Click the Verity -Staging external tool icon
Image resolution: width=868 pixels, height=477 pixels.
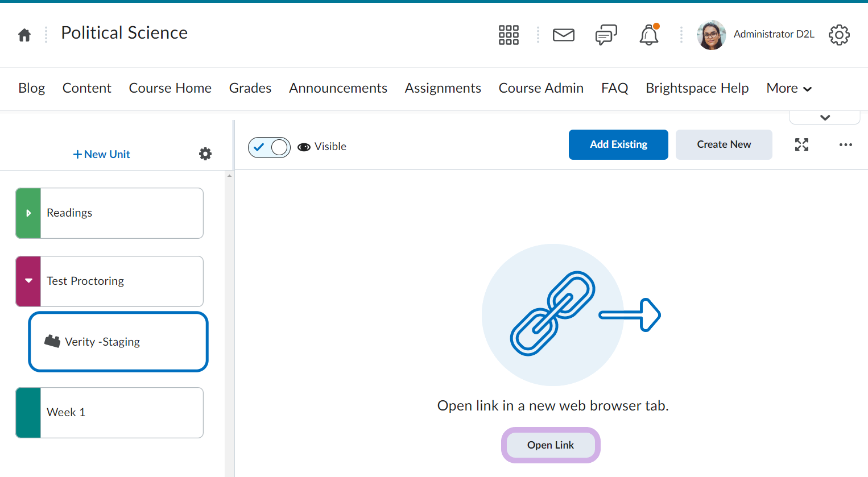[52, 341]
